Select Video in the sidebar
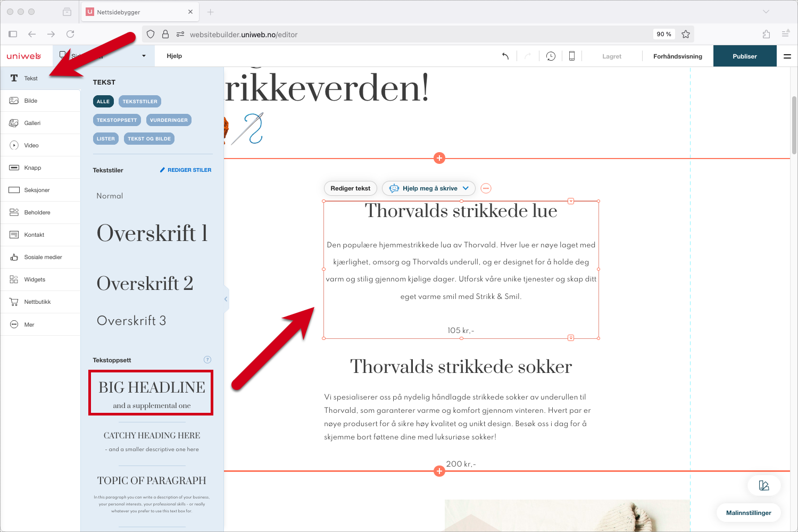The image size is (798, 532). coord(40,145)
